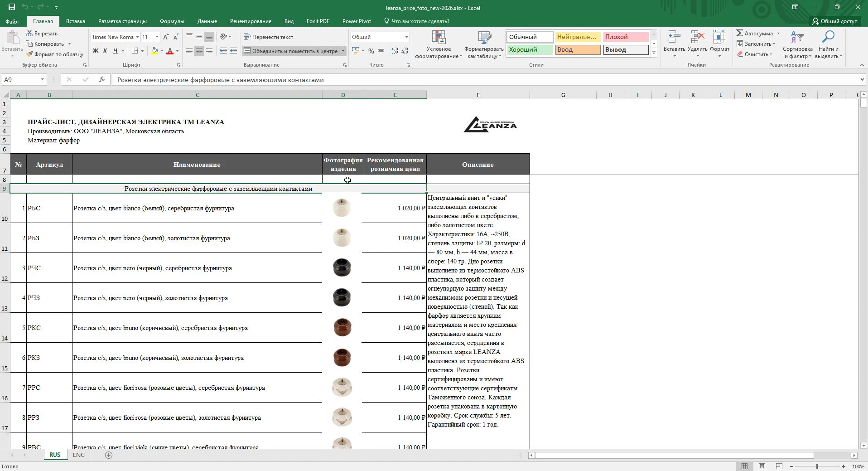Toggle bottom vertical alignment
Viewport: 868px width, 471px height.
209,37
